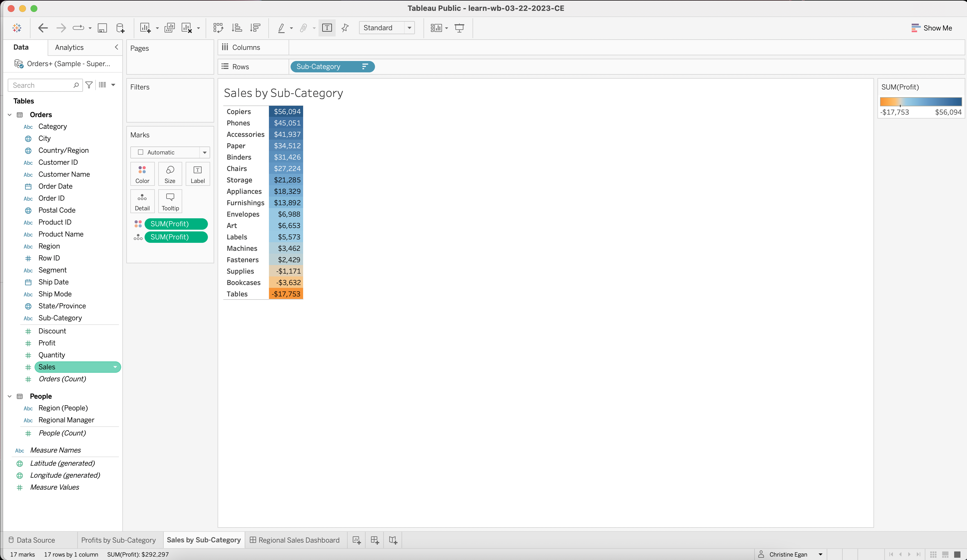Screen dimensions: 967x560
Task: Click the Tables -$17,753 orange cell
Action: point(286,294)
